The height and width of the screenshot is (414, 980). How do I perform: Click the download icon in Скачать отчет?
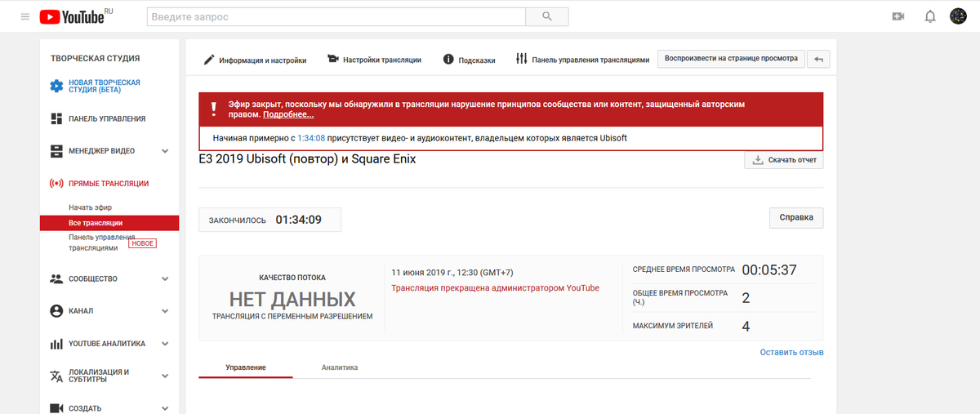757,160
